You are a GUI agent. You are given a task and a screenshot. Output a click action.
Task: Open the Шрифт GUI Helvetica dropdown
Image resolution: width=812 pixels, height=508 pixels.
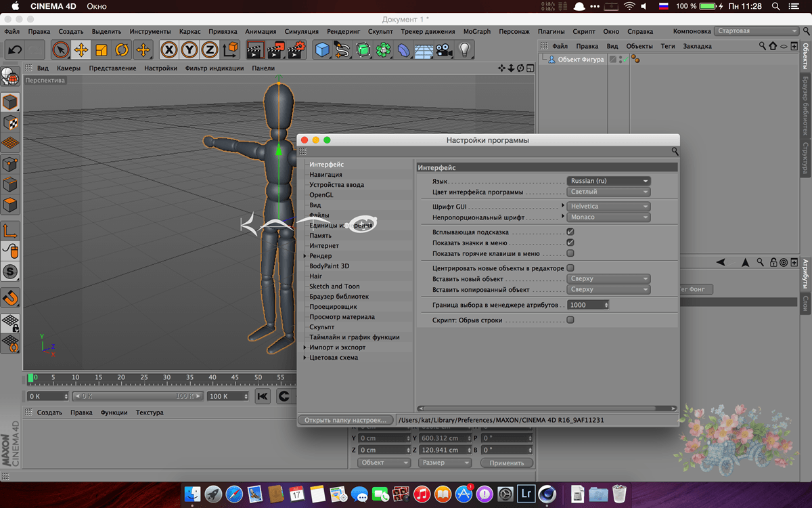pyautogui.click(x=609, y=206)
